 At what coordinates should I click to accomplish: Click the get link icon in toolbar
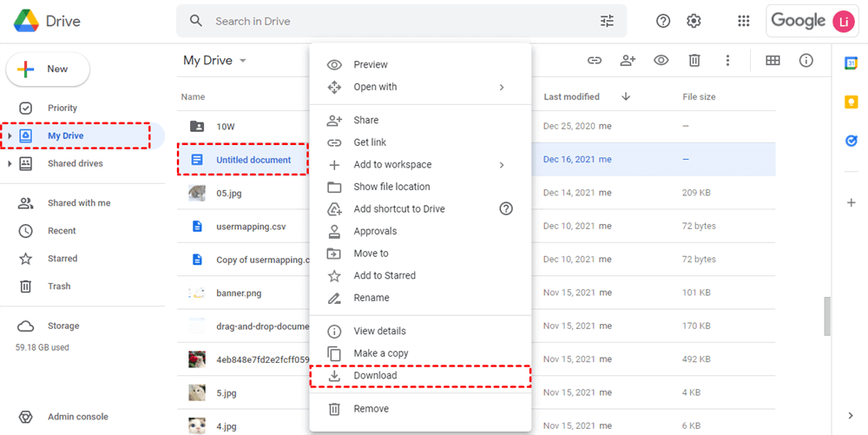pyautogui.click(x=595, y=61)
